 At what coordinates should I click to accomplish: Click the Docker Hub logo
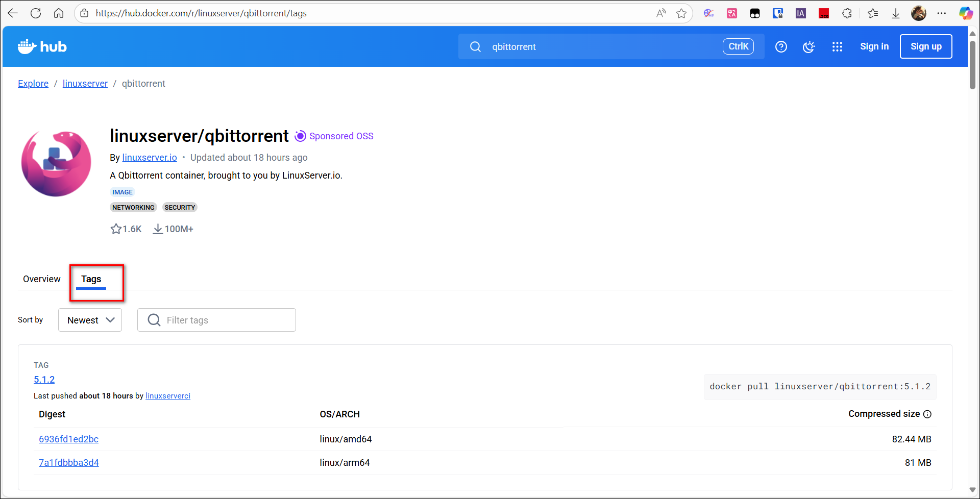42,47
